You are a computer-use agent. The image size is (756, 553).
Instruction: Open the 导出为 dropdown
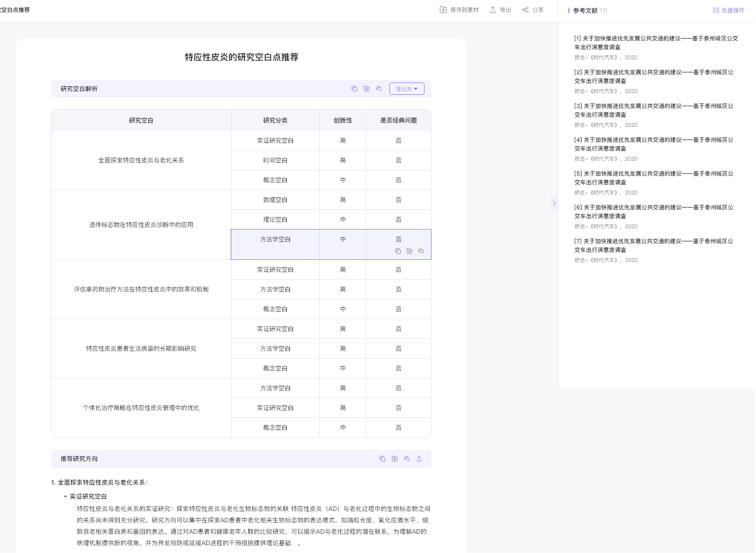(x=407, y=89)
